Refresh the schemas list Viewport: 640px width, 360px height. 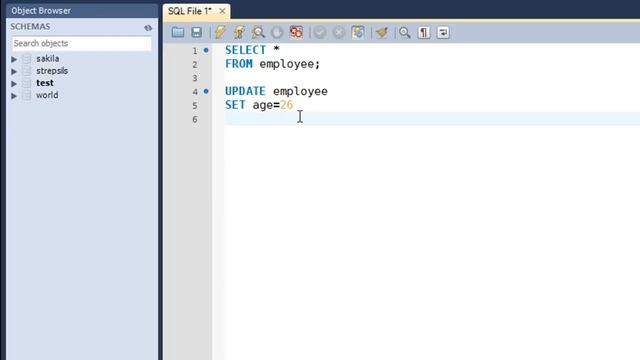(148, 28)
